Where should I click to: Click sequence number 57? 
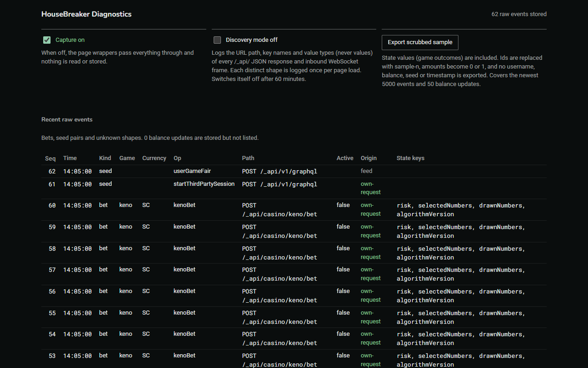52,270
